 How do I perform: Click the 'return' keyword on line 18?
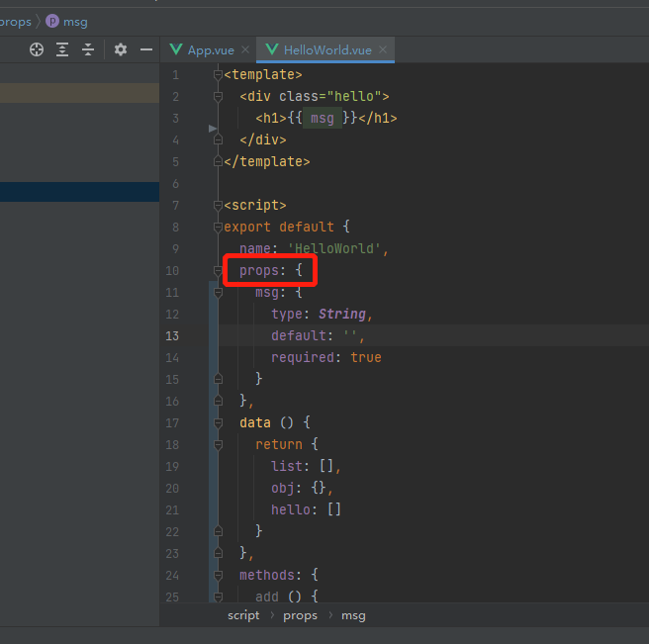[279, 445]
